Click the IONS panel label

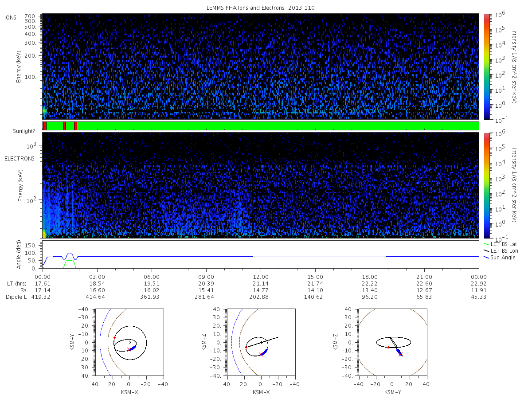[11, 18]
